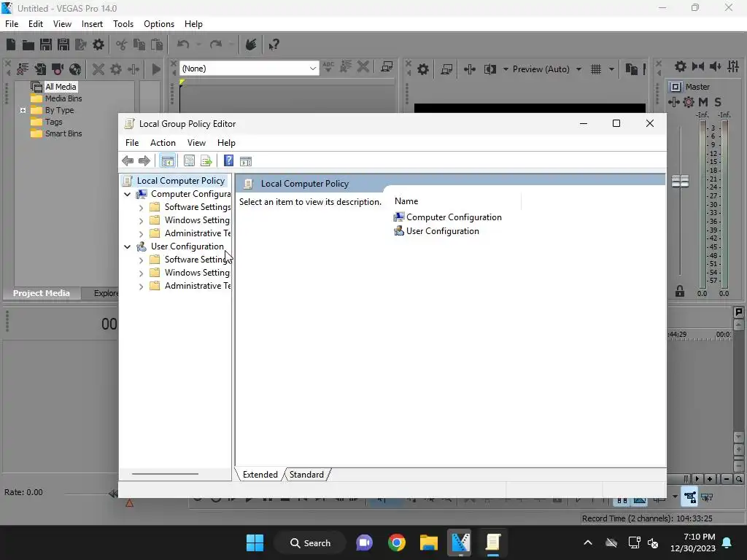Open Preview (Auto) quality dropdown arrow

tap(578, 69)
